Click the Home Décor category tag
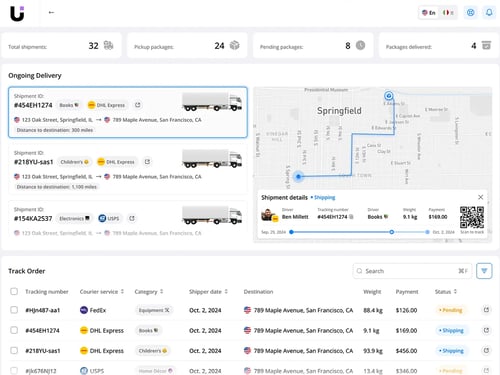The width and height of the screenshot is (500, 375). [155, 371]
